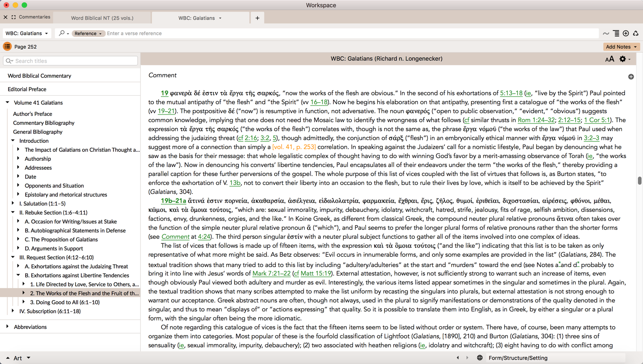This screenshot has height=364, width=643.
Task: Select the Editorial Preface entry
Action: (x=27, y=89)
